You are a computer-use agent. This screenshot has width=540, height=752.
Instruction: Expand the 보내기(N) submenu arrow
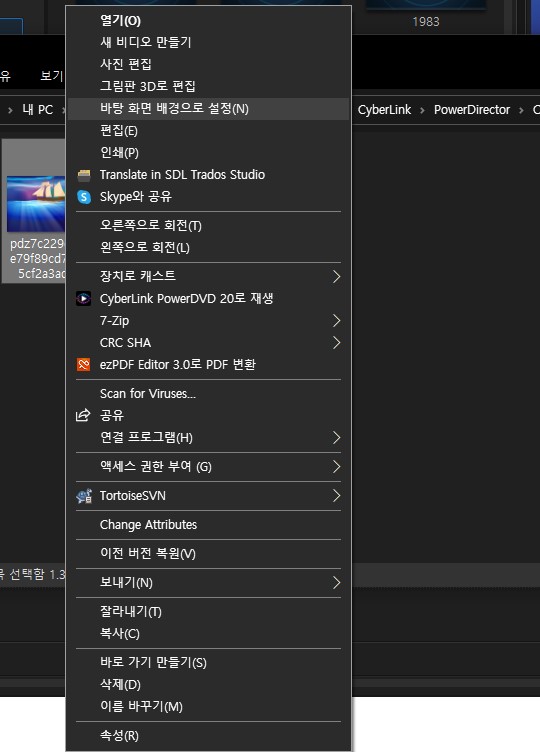337,583
